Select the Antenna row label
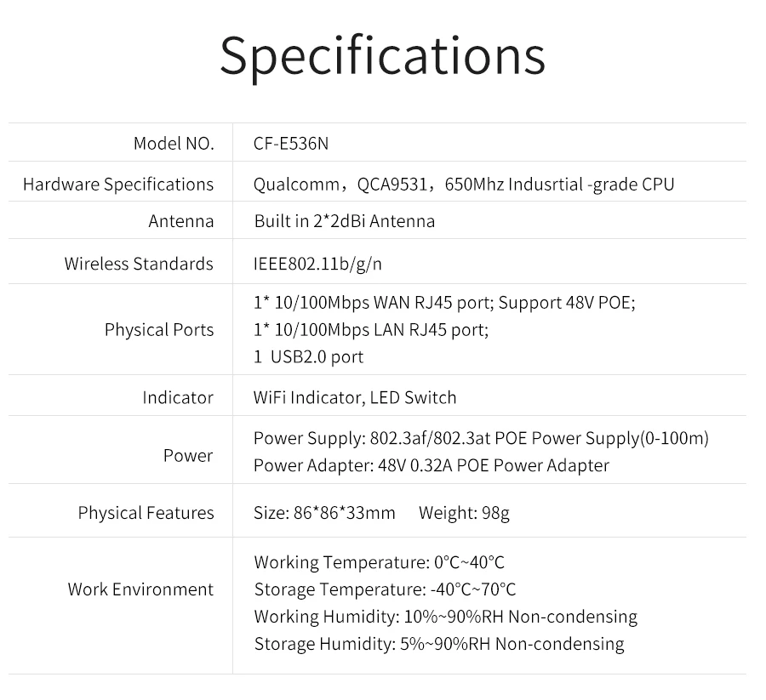 [181, 221]
